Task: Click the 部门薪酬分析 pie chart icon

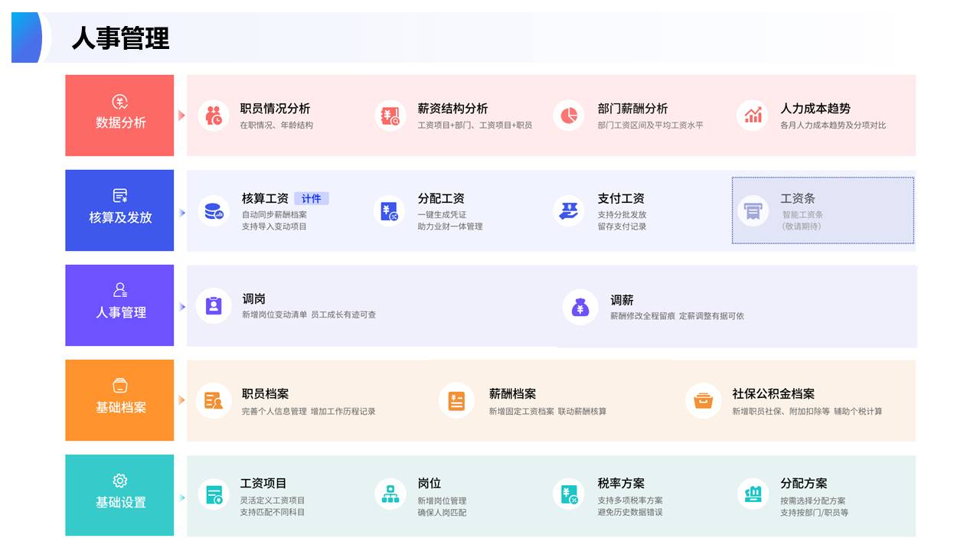Action: tap(568, 116)
